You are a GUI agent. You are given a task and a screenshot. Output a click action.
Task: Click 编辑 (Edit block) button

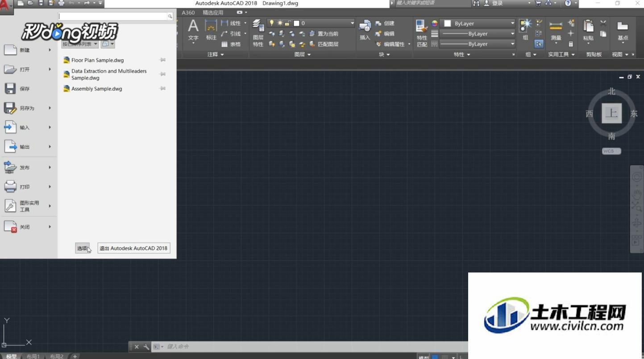click(385, 34)
